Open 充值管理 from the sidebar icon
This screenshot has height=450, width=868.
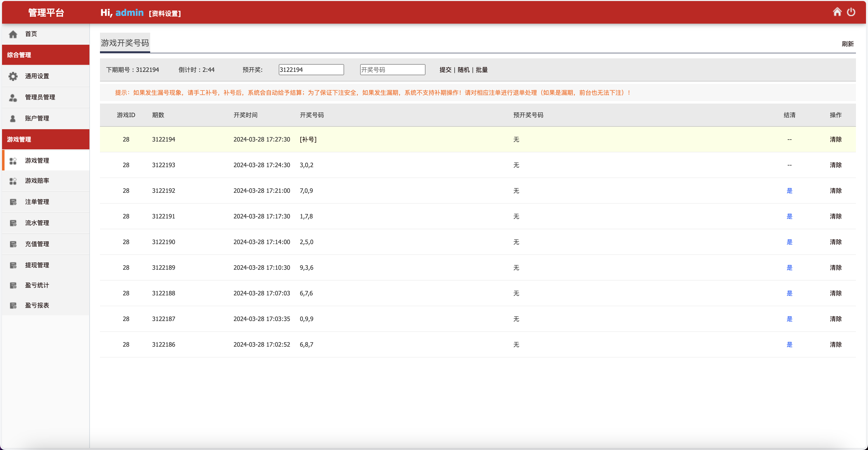(13, 244)
